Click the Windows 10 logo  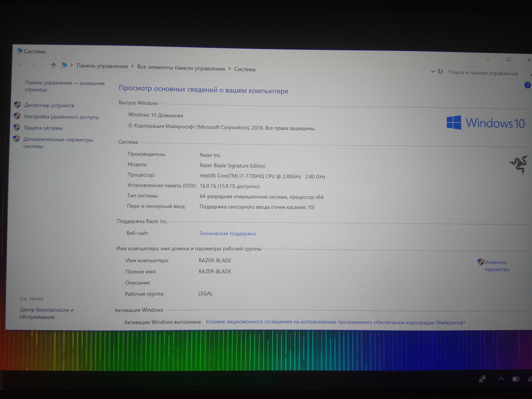coord(486,123)
